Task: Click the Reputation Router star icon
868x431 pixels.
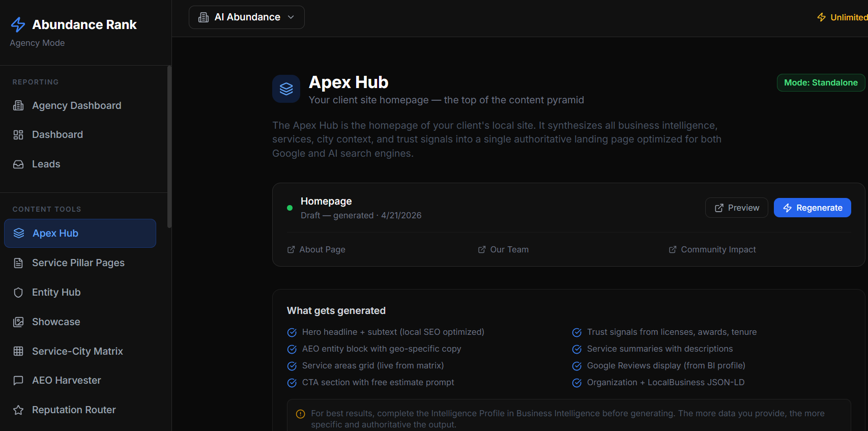Action: (x=18, y=410)
